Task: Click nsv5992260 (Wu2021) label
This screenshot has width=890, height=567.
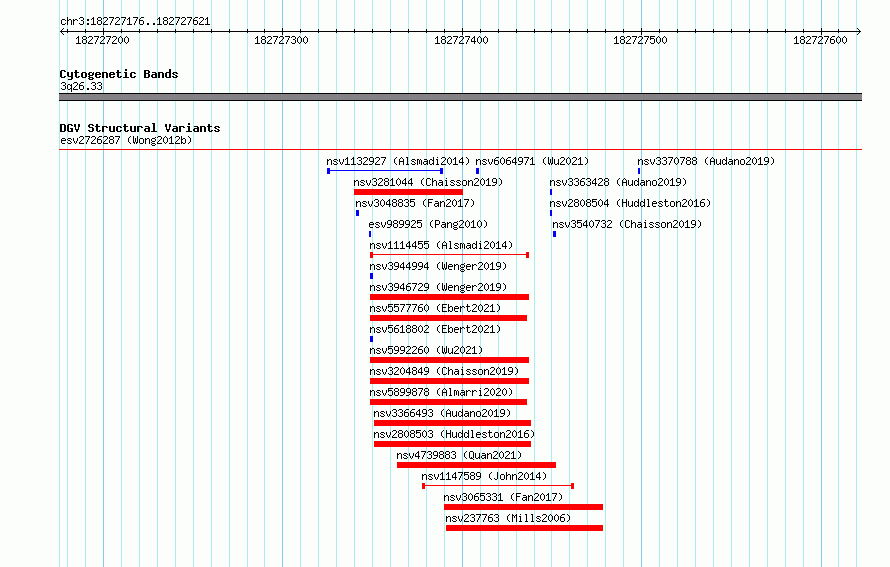Action: pyautogui.click(x=426, y=350)
